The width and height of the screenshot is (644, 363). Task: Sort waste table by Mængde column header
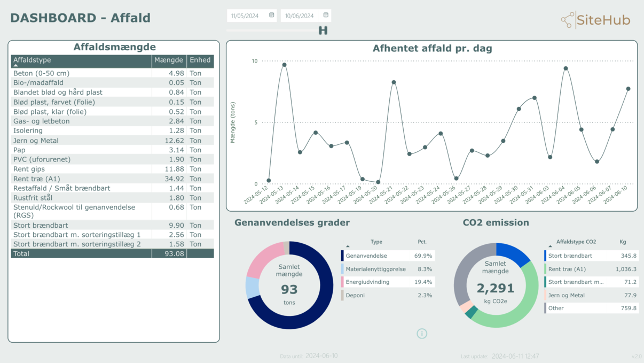[169, 60]
